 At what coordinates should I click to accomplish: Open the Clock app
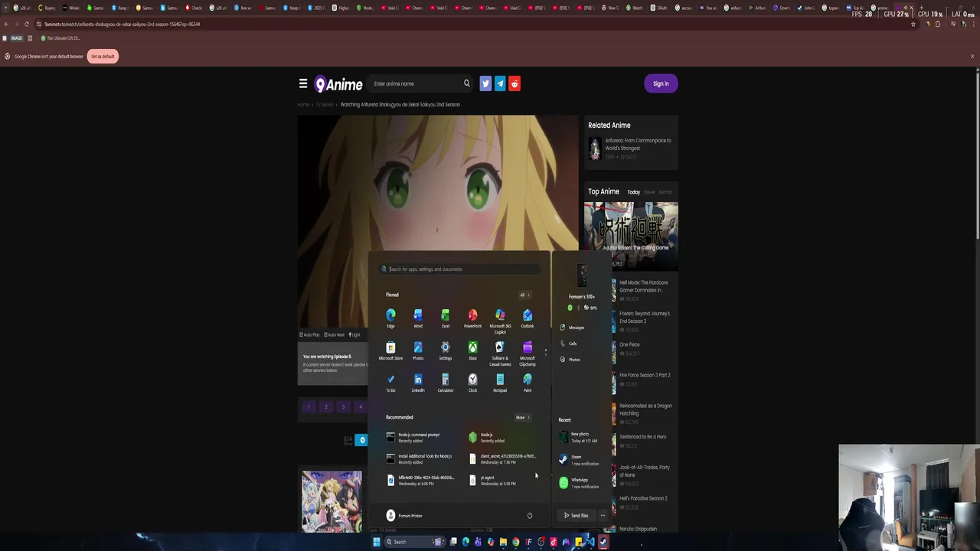pyautogui.click(x=472, y=383)
